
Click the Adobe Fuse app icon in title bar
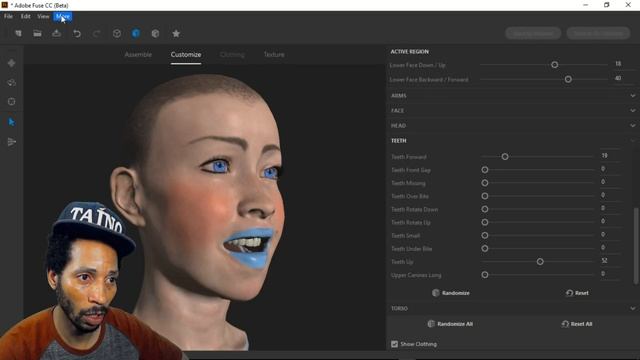pos(4,5)
